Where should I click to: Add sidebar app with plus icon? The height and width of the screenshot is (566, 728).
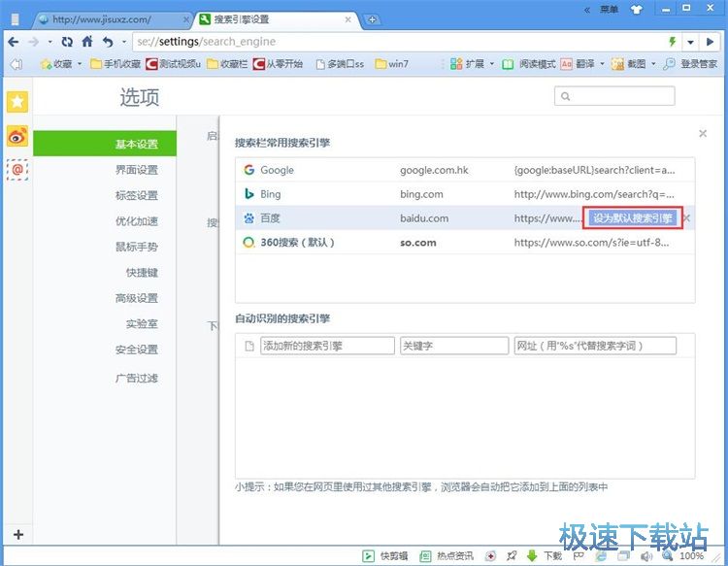click(18, 534)
